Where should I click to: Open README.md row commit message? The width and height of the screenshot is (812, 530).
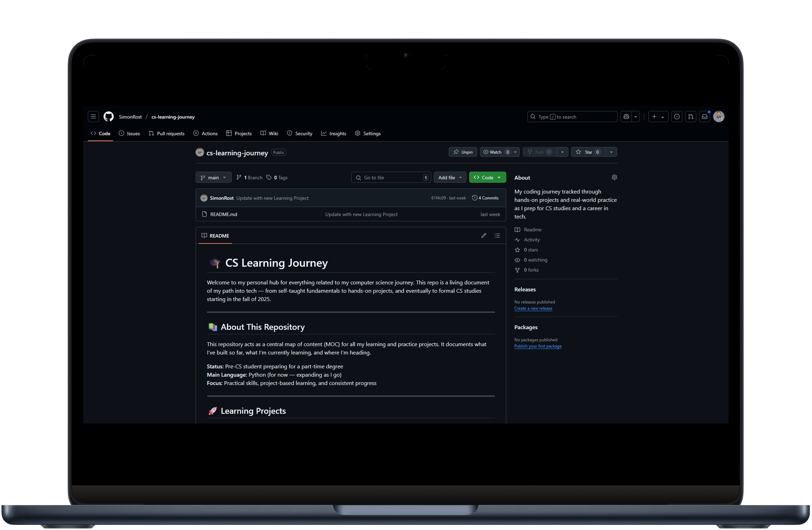point(361,215)
